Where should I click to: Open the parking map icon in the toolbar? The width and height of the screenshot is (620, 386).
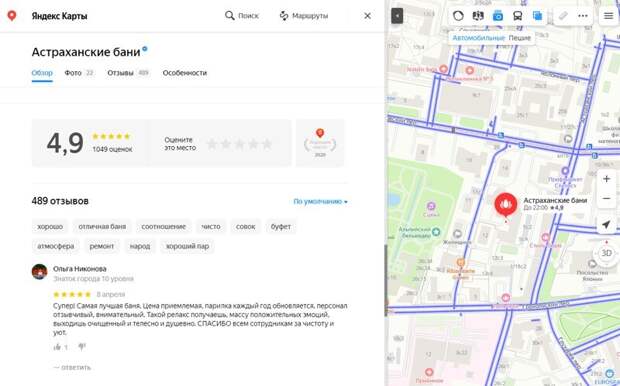[478, 16]
